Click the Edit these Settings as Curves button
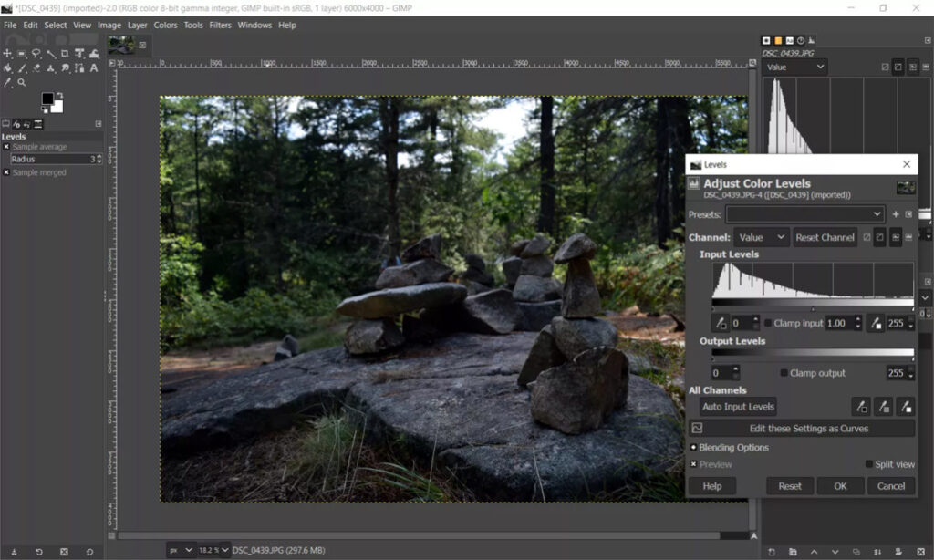Screen dimensions: 934x560 pyautogui.click(x=808, y=428)
